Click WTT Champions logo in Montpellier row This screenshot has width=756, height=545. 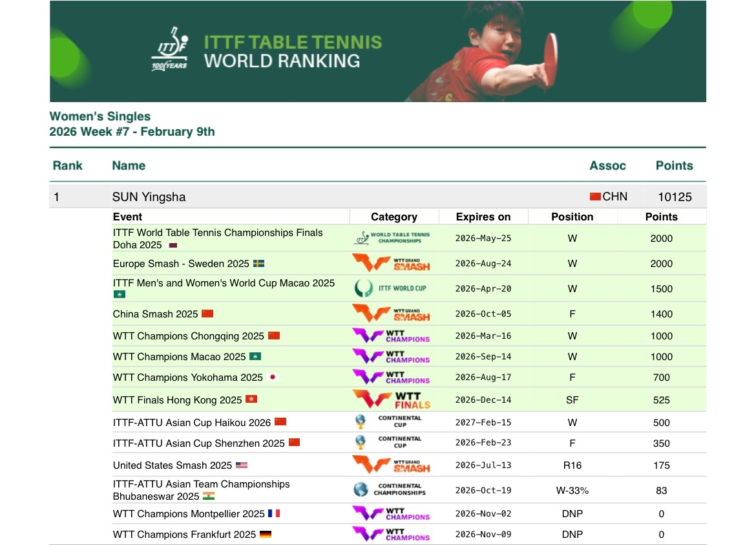391,514
